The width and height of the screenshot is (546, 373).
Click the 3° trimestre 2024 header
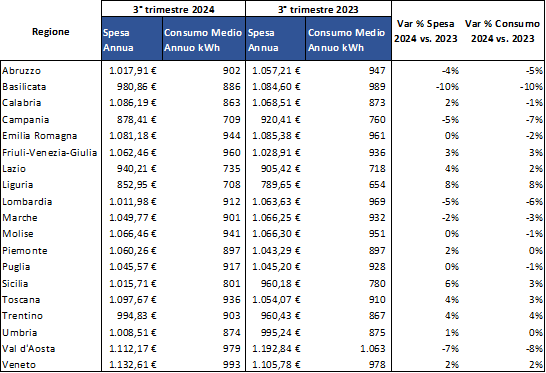click(x=173, y=9)
